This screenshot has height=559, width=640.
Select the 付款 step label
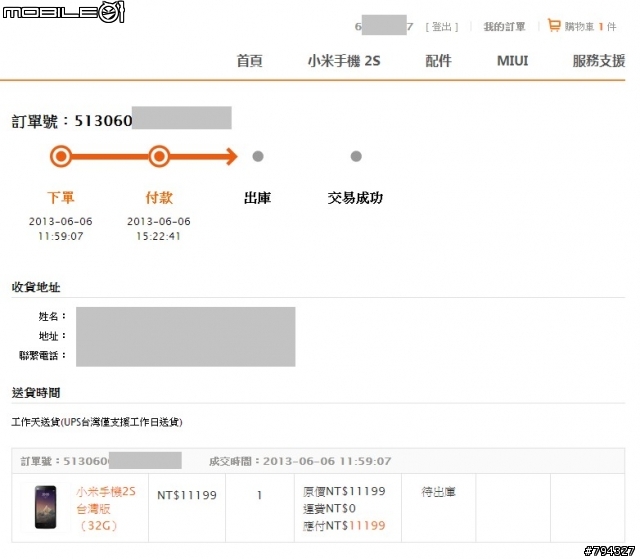point(159,198)
